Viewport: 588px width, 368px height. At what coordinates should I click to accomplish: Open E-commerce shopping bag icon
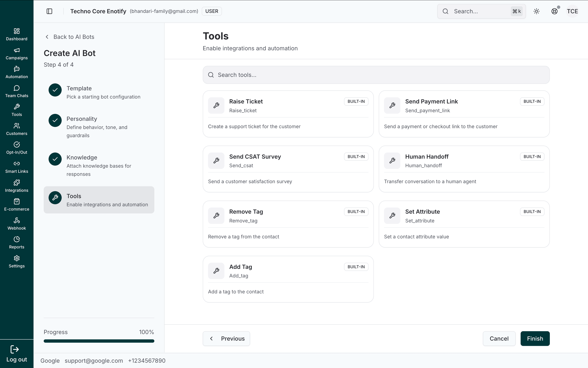point(17,201)
